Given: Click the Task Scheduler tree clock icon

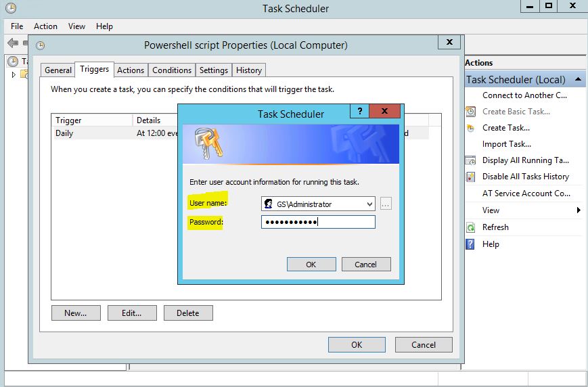Looking at the screenshot, I should tap(13, 61).
